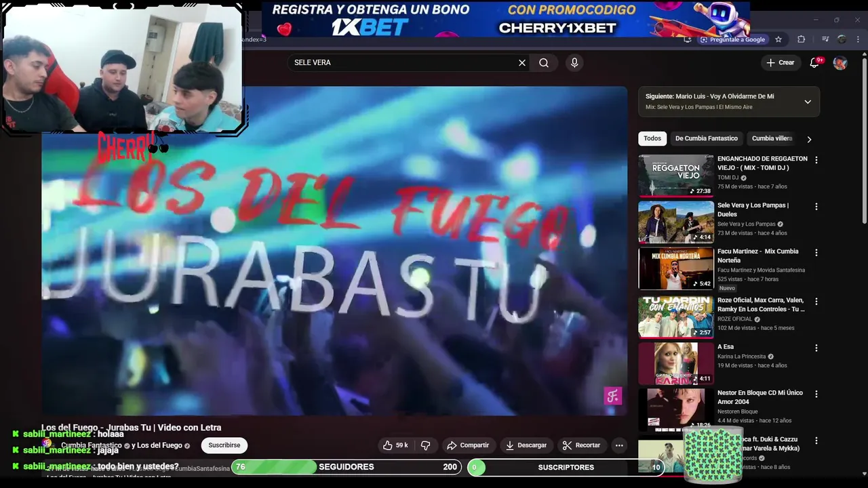Open the Chrome three-dot menu
Viewport: 868px width, 488px height.
[x=858, y=39]
